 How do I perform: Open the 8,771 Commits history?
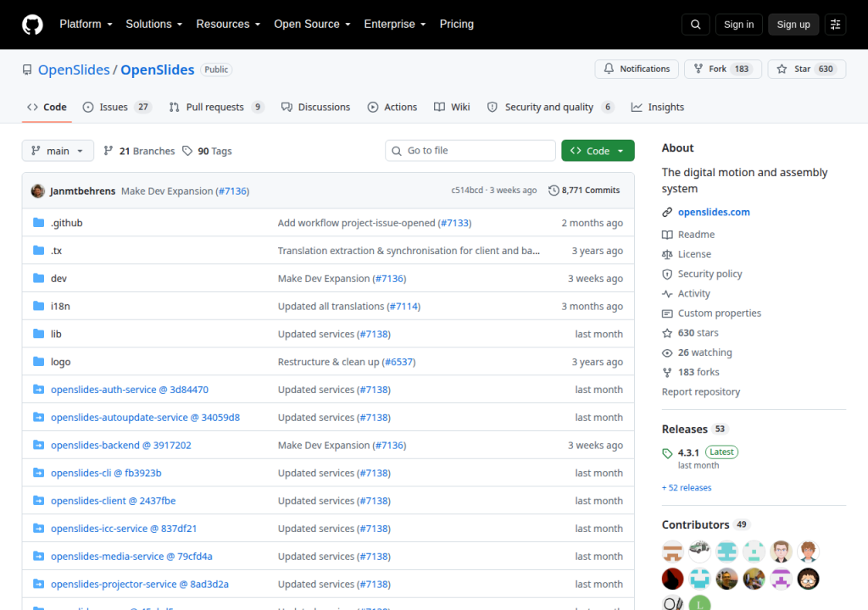[584, 191]
